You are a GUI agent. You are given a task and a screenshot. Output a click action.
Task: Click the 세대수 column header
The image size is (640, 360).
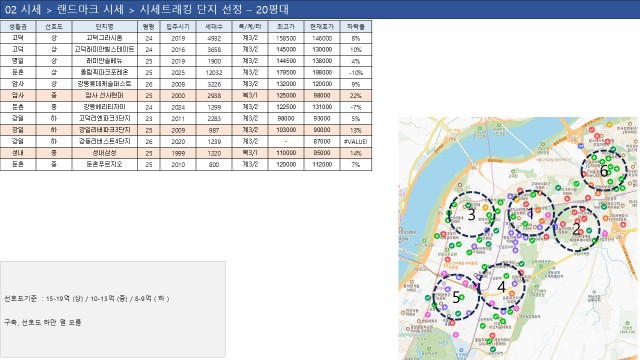click(214, 27)
